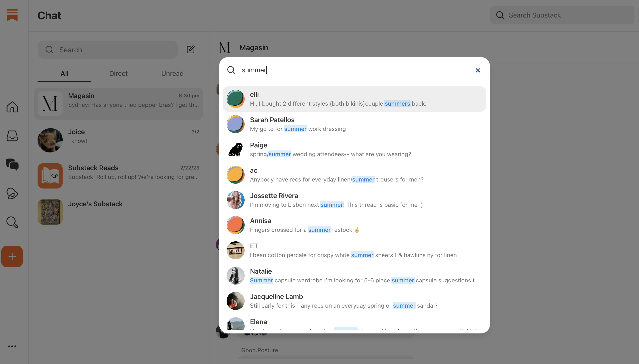Open the three-dot more menu

[x=12, y=346]
